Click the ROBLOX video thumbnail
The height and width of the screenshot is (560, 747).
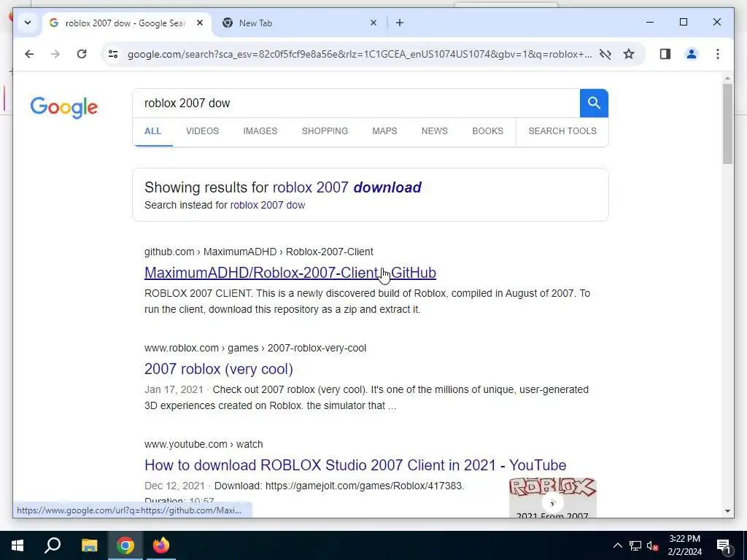point(553,497)
